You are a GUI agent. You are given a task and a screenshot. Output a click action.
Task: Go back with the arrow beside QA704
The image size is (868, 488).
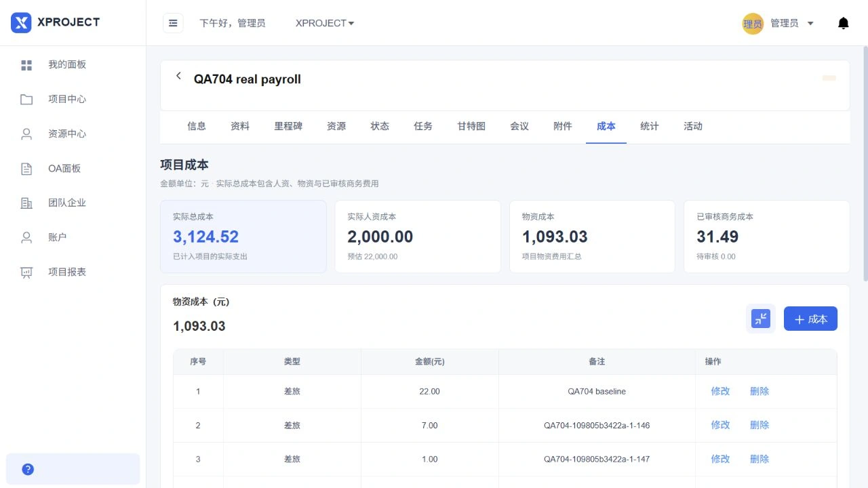click(x=178, y=76)
